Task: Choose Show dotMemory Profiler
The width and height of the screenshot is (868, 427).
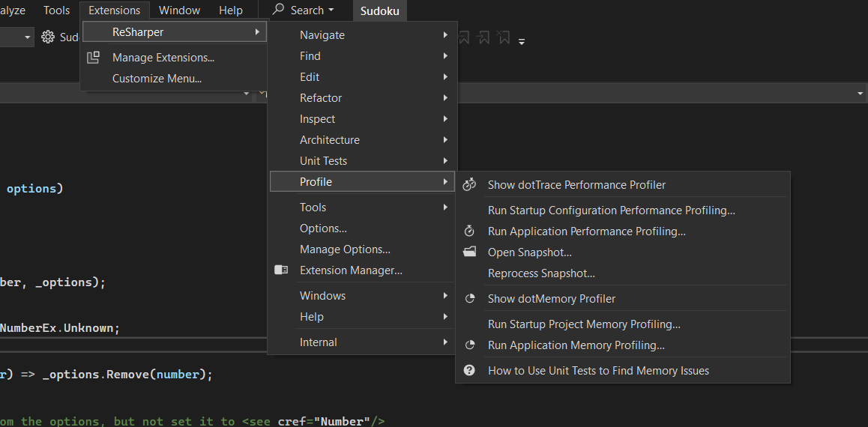Action: click(x=623, y=299)
